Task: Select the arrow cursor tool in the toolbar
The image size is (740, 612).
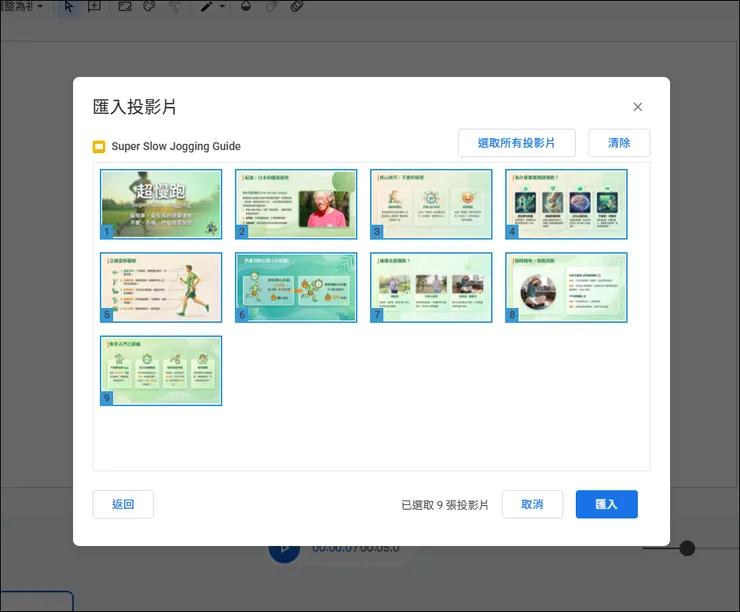Action: pyautogui.click(x=68, y=7)
